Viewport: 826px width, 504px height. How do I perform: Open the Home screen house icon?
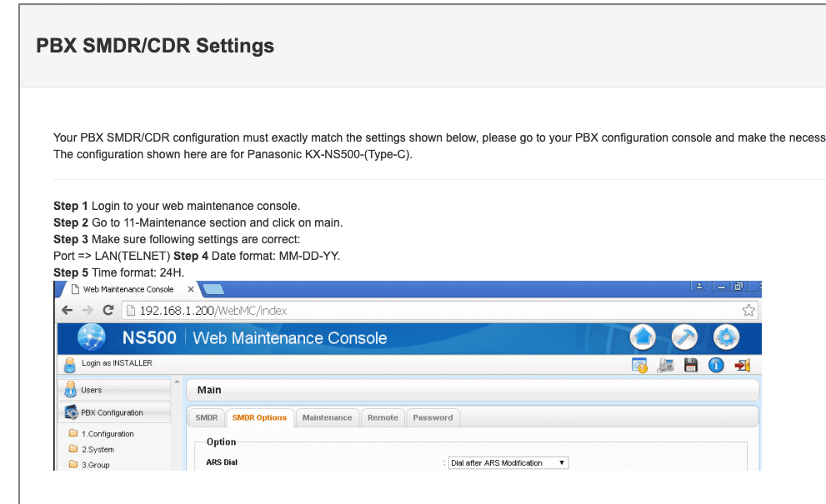(643, 337)
